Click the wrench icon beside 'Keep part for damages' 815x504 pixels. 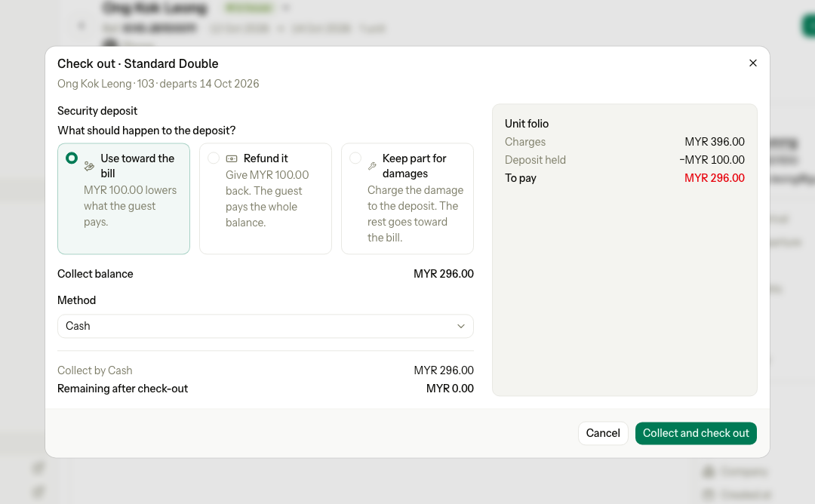372,166
